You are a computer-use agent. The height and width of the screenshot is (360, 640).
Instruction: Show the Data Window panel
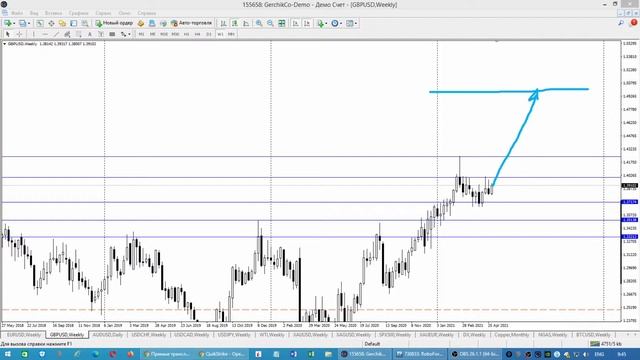pos(51,23)
